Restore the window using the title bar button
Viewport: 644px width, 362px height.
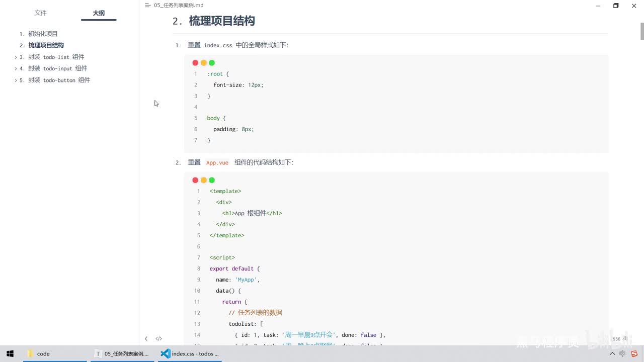click(x=616, y=6)
